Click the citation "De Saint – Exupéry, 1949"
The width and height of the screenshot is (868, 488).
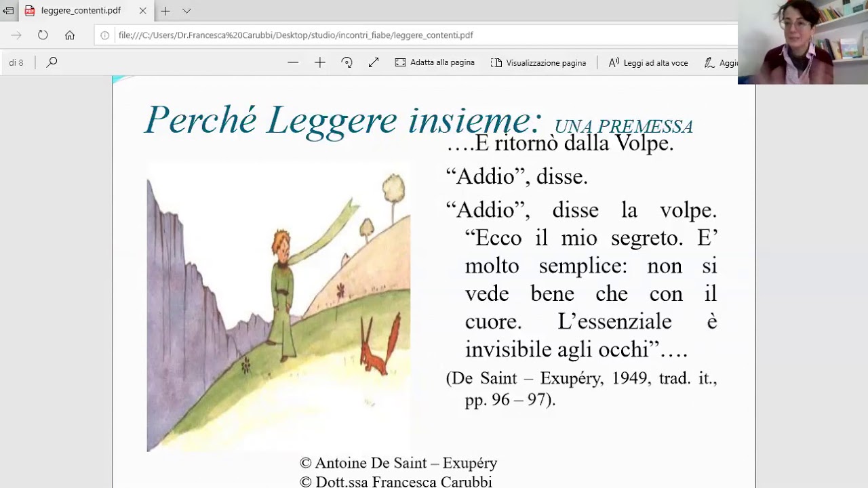tap(549, 378)
